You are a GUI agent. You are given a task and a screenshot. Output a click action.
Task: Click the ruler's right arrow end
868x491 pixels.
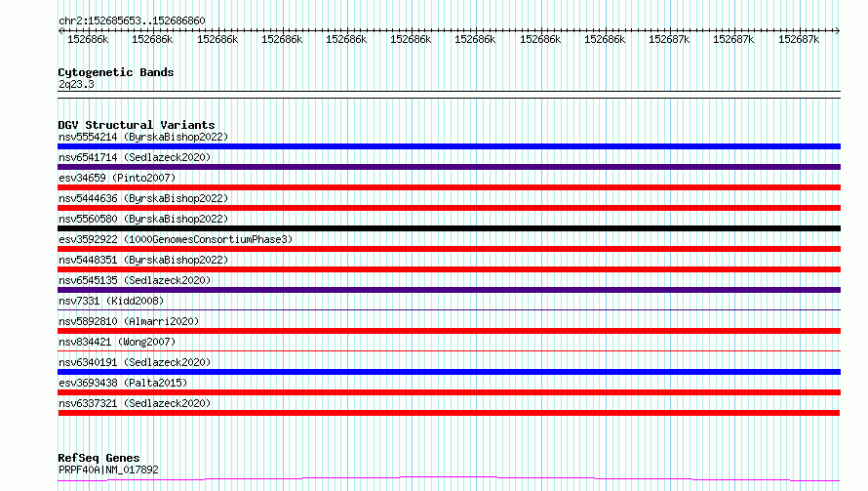[x=838, y=30]
